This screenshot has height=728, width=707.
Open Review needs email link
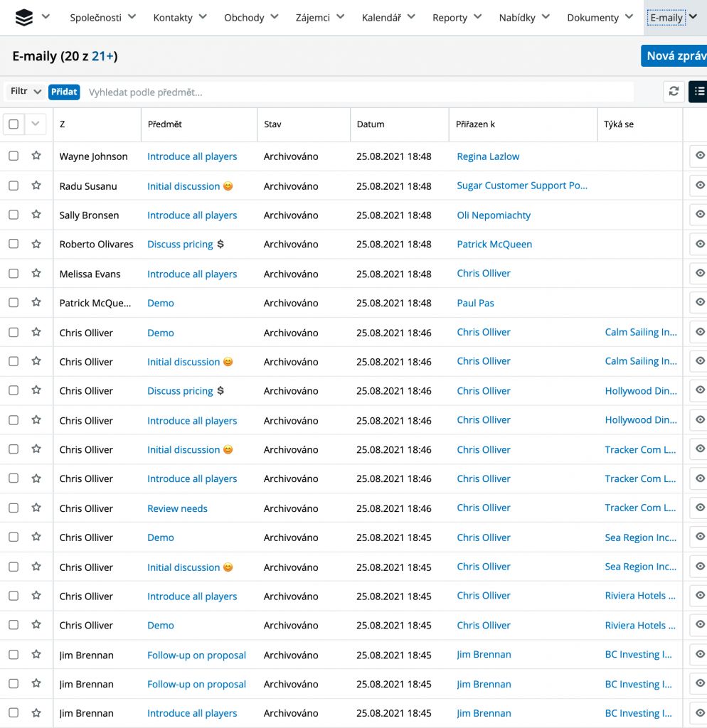177,508
